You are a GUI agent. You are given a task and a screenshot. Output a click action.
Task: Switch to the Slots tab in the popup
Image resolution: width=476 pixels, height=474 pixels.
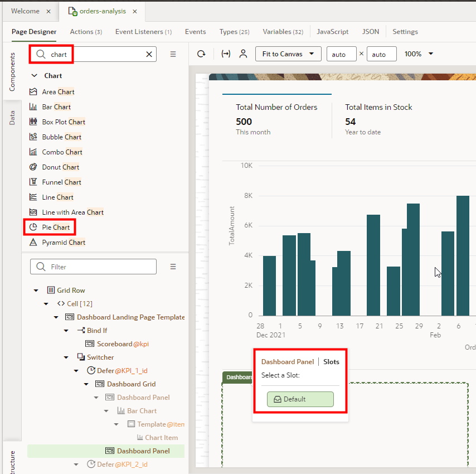click(x=331, y=361)
